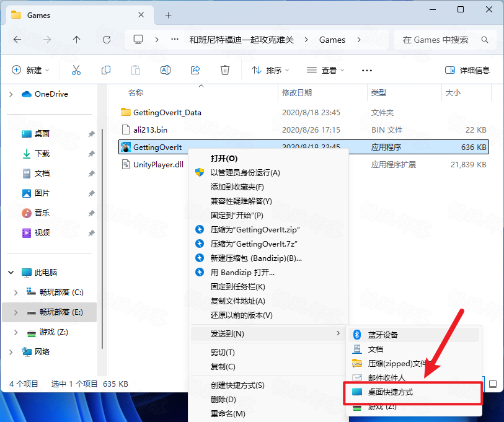504x422 pixels.
Task: Click the Copy icon in toolbar
Action: pyautogui.click(x=106, y=70)
